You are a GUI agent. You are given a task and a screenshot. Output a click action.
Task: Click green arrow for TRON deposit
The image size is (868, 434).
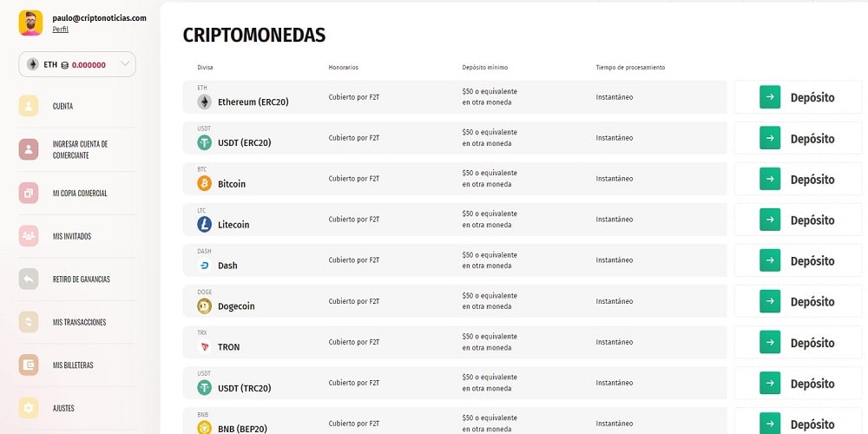pyautogui.click(x=770, y=342)
